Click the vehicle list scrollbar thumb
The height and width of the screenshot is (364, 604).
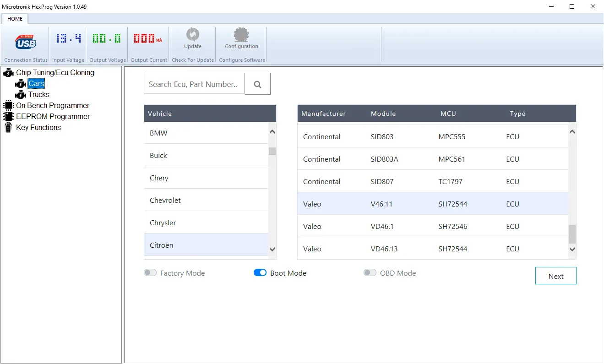pyautogui.click(x=272, y=151)
